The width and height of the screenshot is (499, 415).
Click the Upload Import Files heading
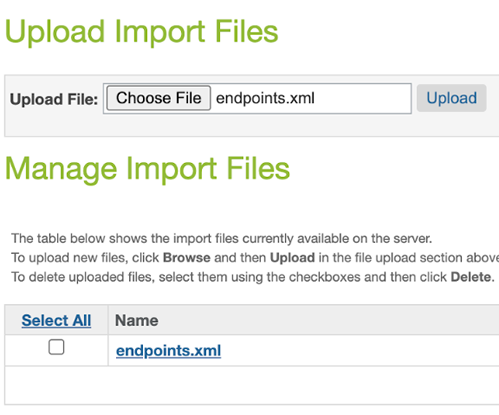pyautogui.click(x=141, y=32)
